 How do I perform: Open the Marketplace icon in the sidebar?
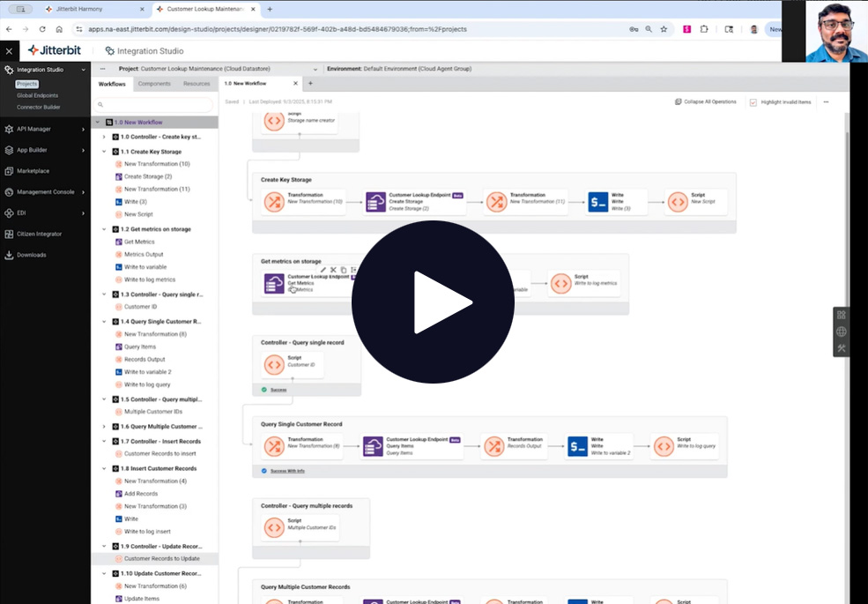[x=9, y=171]
